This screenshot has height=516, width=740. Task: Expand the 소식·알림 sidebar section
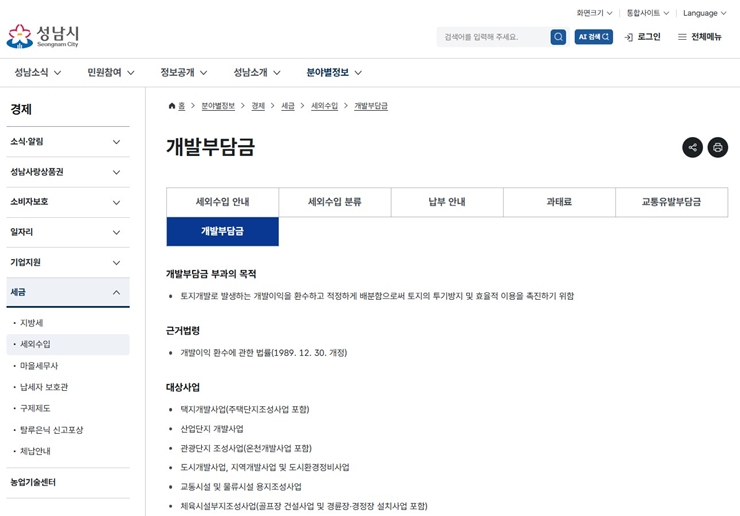click(x=68, y=142)
